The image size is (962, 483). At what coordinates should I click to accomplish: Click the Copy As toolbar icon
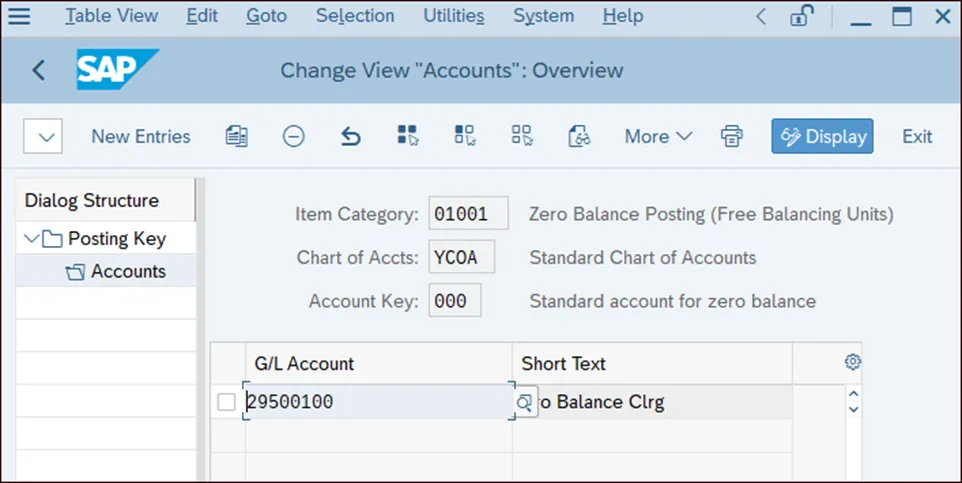point(237,137)
